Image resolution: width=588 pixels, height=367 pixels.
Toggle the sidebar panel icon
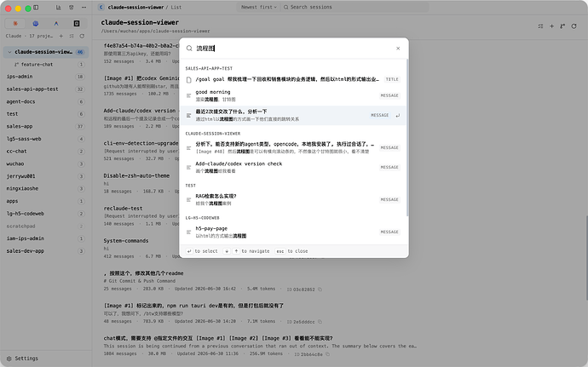coord(36,7)
